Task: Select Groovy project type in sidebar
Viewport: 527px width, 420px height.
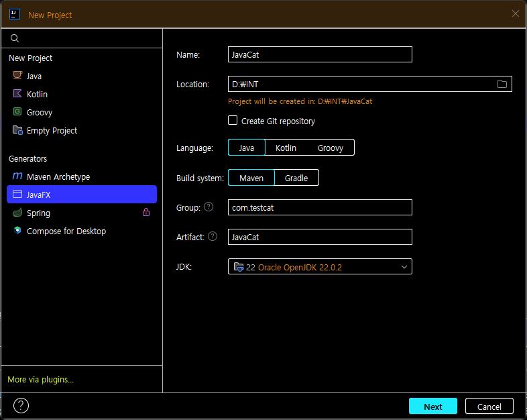Action: [82, 112]
